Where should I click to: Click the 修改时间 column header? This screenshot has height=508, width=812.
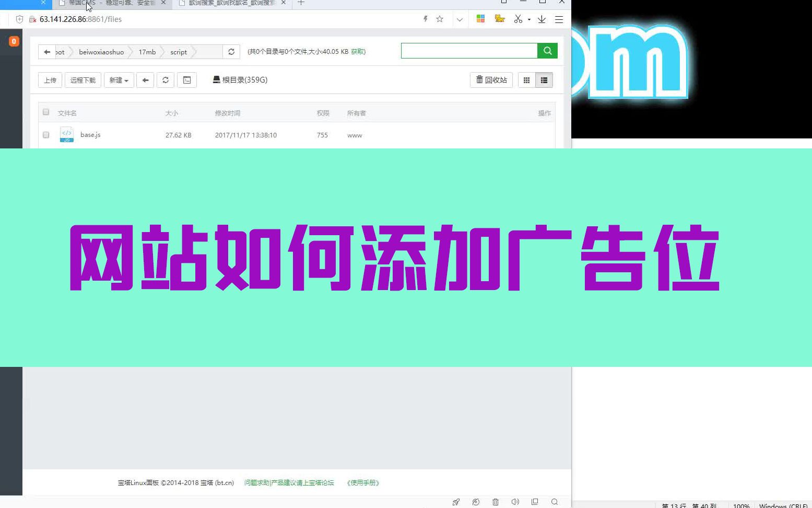[x=228, y=113]
